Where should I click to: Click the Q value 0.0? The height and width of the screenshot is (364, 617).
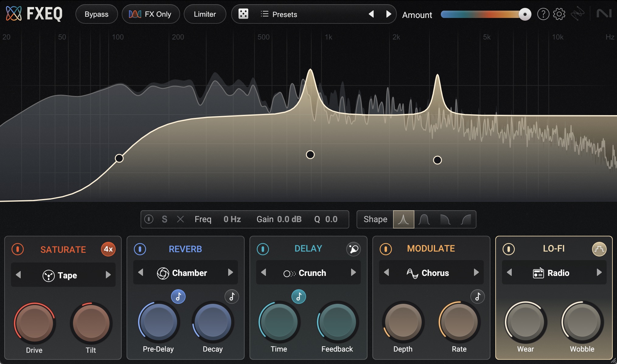tap(331, 219)
